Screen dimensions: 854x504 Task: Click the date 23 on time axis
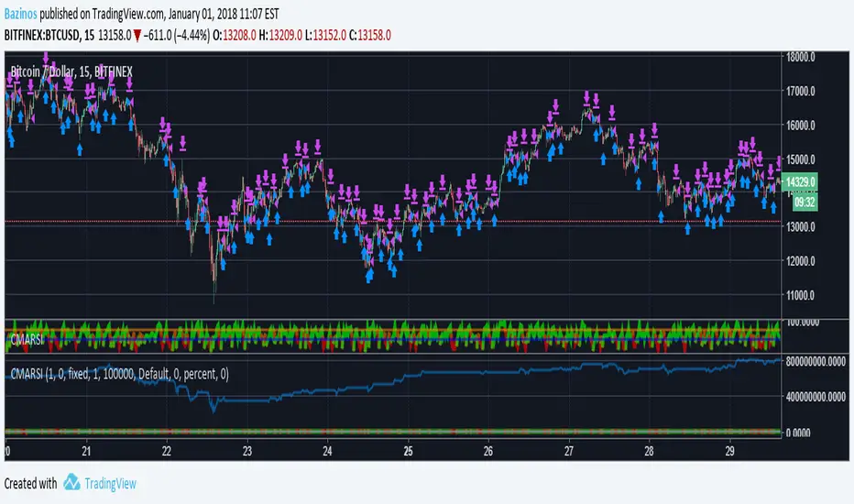click(x=246, y=451)
